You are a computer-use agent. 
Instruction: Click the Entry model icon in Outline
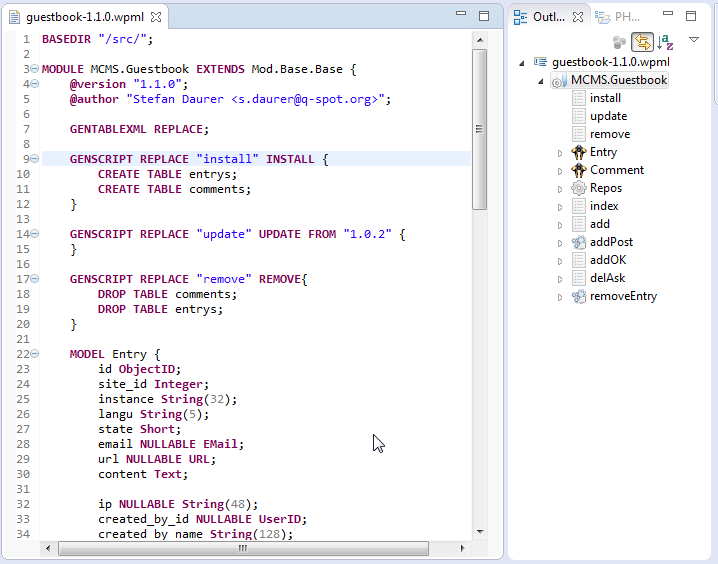579,152
